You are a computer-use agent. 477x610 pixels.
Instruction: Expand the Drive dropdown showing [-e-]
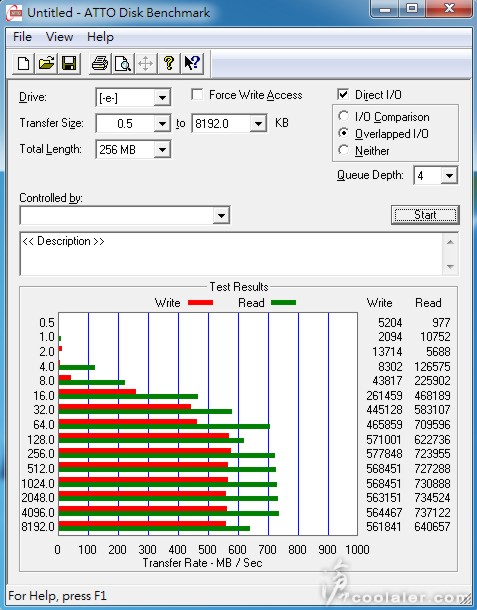point(162,97)
